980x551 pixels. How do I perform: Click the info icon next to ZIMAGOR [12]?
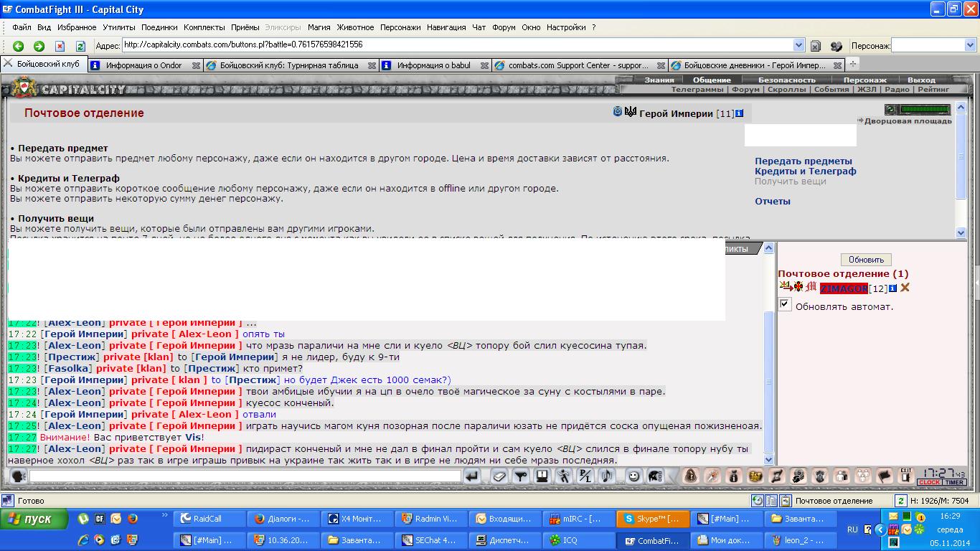893,288
